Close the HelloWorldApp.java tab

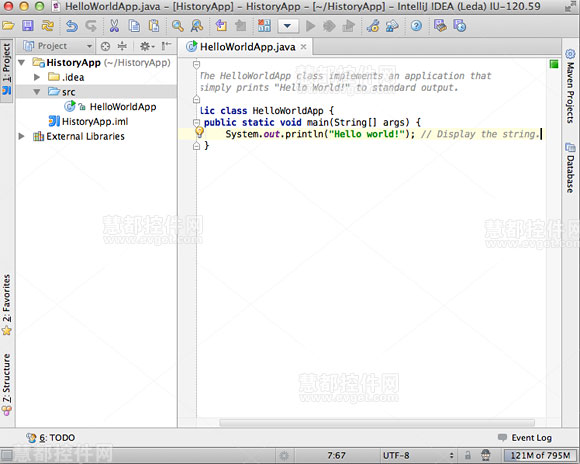click(x=303, y=47)
